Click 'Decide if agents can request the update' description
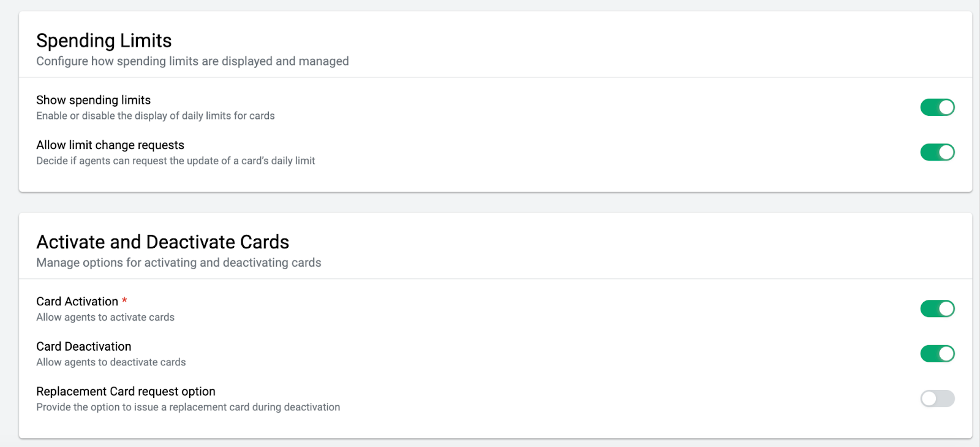Screen dimensions: 980x447 [176, 161]
